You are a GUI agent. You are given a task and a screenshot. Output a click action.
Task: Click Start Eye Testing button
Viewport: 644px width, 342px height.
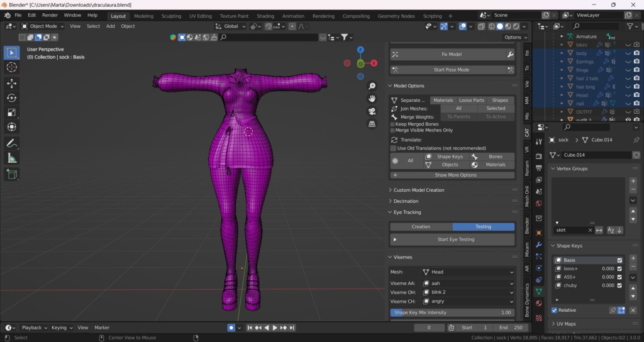click(452, 240)
